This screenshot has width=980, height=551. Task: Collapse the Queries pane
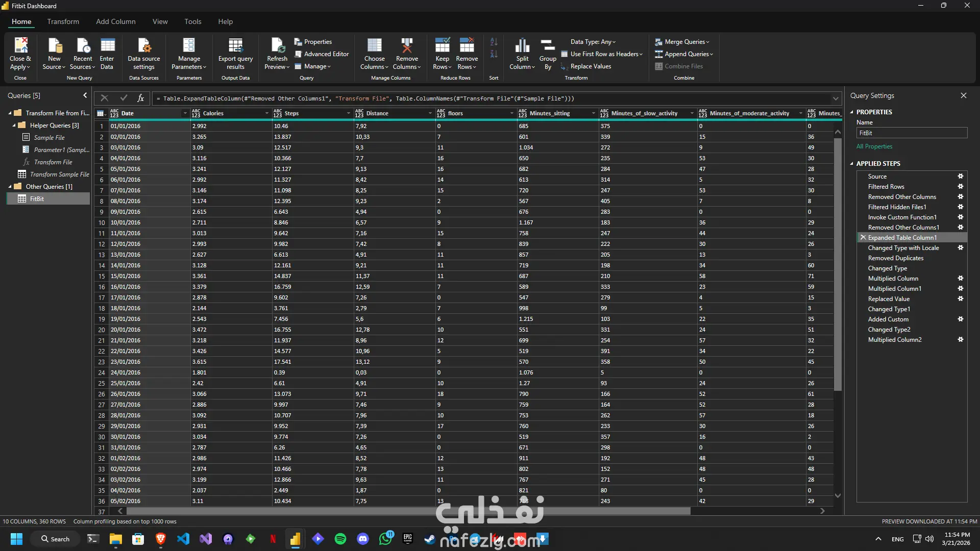coord(85,95)
